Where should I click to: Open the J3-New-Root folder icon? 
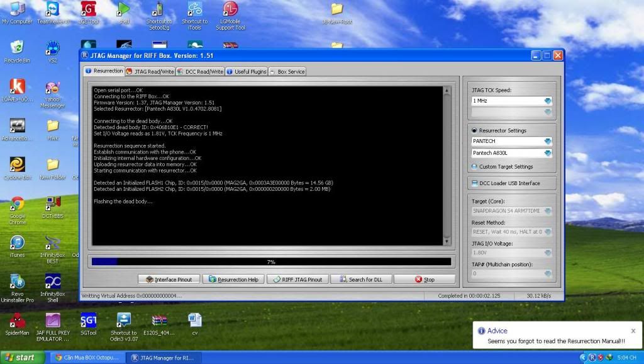tap(337, 13)
